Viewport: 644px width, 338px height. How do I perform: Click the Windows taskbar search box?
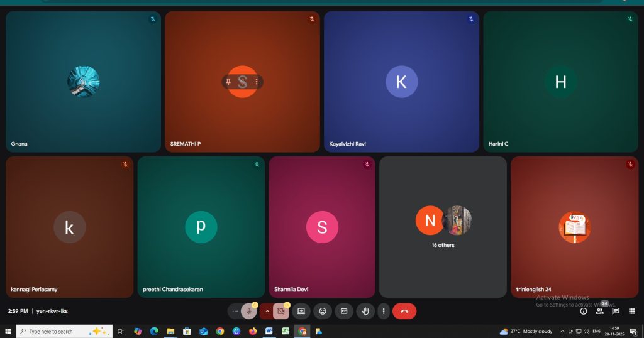(64, 331)
